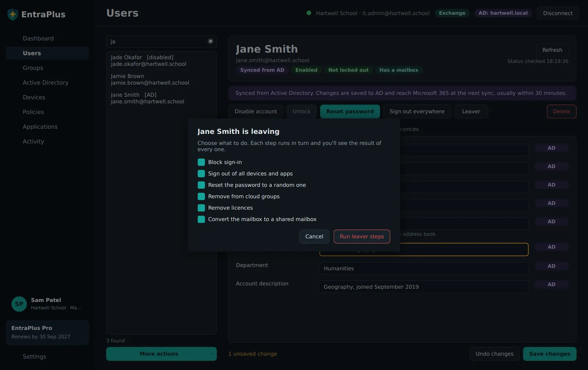
Task: Edit the Department field showing Humanities
Action: click(x=424, y=268)
